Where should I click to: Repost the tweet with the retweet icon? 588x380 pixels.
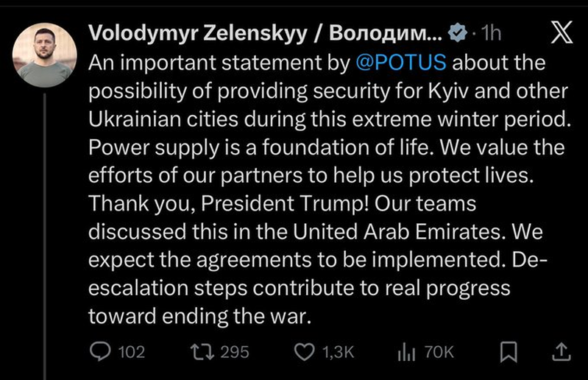[204, 353]
